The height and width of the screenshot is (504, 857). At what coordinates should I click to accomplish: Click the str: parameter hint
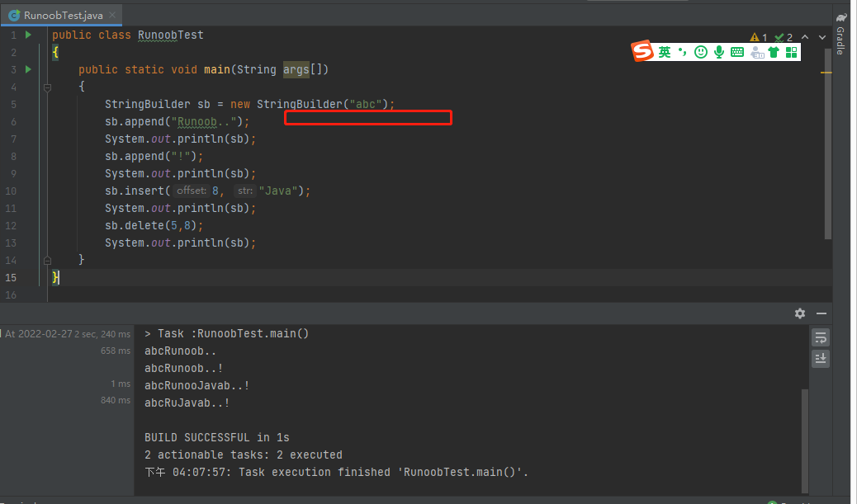245,191
